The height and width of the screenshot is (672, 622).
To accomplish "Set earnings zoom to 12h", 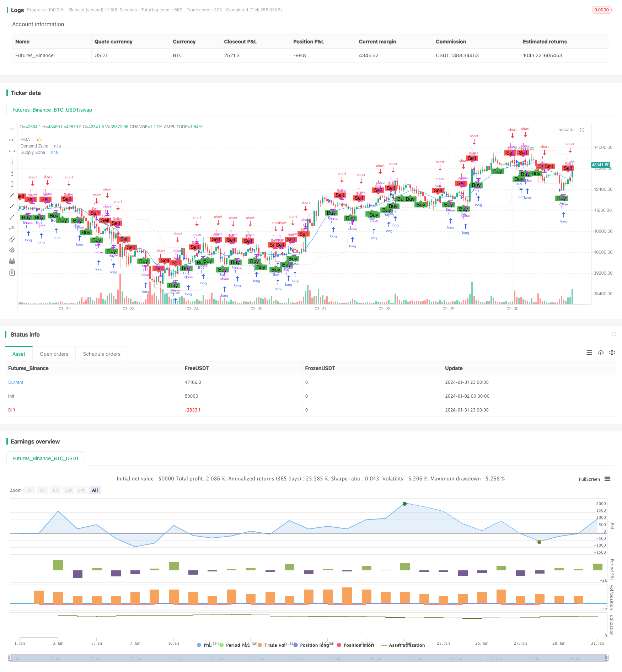I will click(69, 490).
